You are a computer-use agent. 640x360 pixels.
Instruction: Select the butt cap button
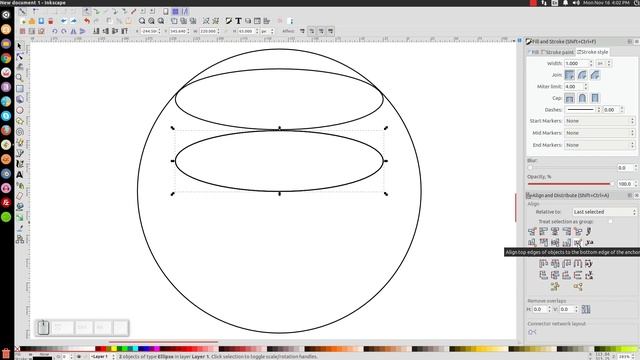pos(569,98)
